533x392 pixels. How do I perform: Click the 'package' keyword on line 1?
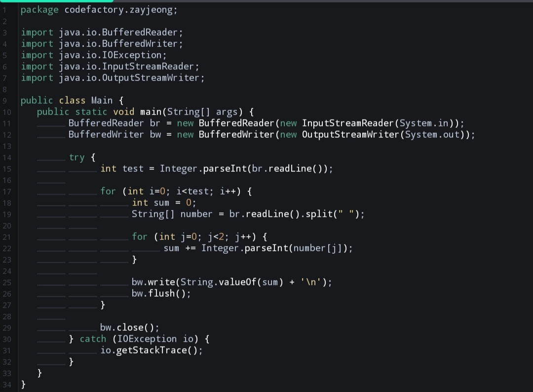pyautogui.click(x=39, y=10)
